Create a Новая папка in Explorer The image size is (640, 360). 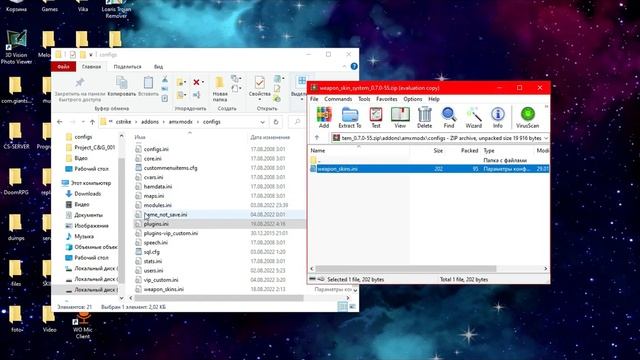coord(220,89)
